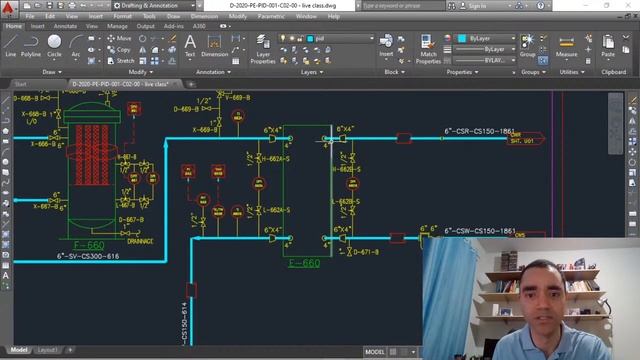Open Layer Properties manager
Viewport: 640px width, 360px height.
(263, 49)
